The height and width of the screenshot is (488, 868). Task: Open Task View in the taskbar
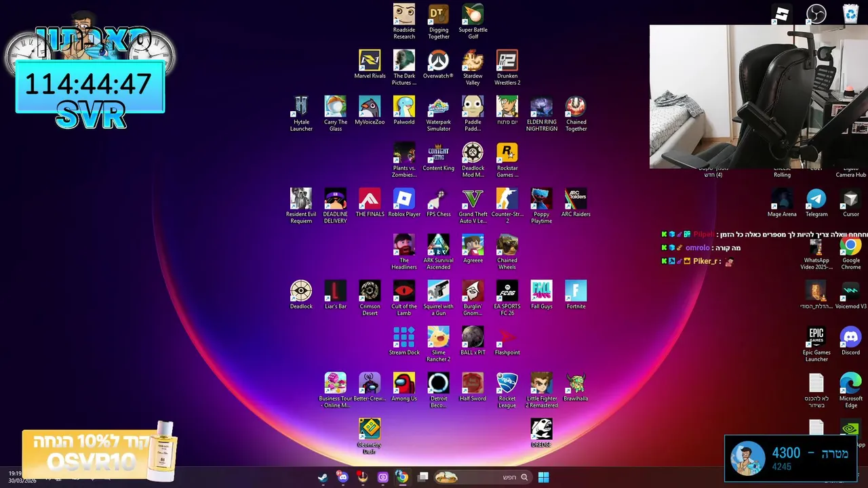[422, 477]
